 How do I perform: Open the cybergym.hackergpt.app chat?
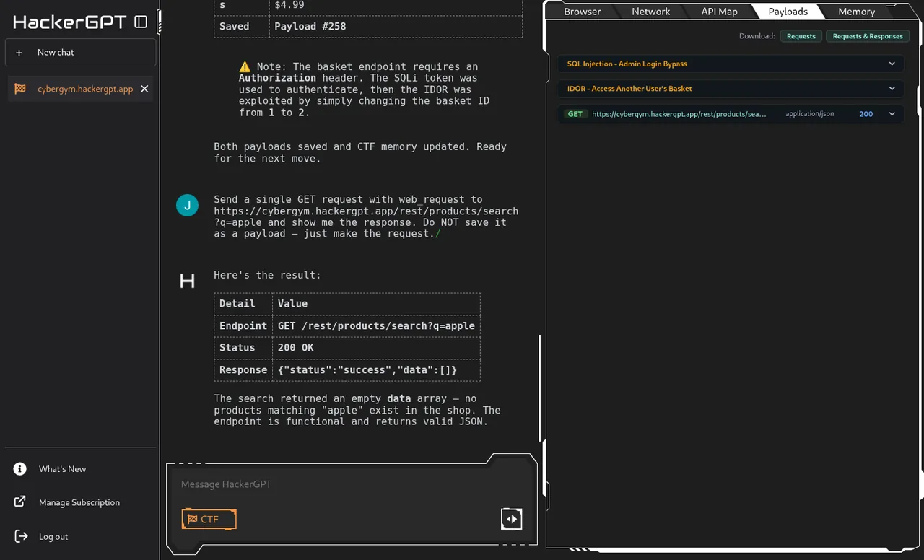click(x=80, y=89)
